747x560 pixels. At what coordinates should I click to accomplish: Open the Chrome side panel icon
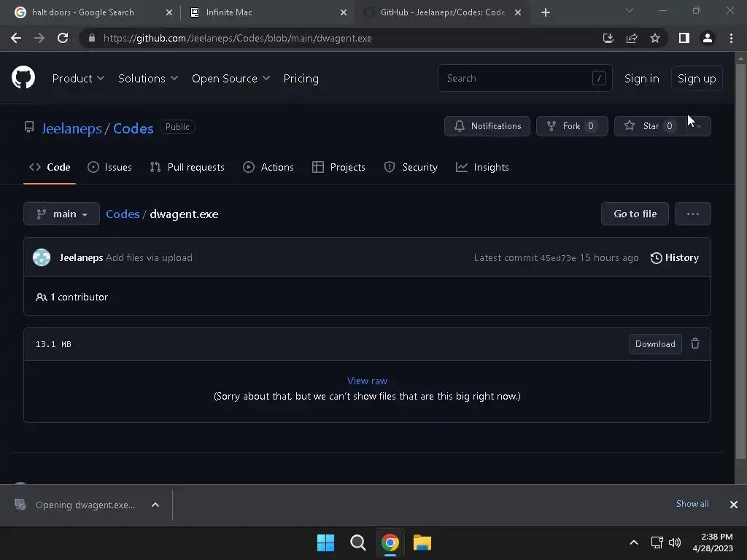tap(684, 38)
